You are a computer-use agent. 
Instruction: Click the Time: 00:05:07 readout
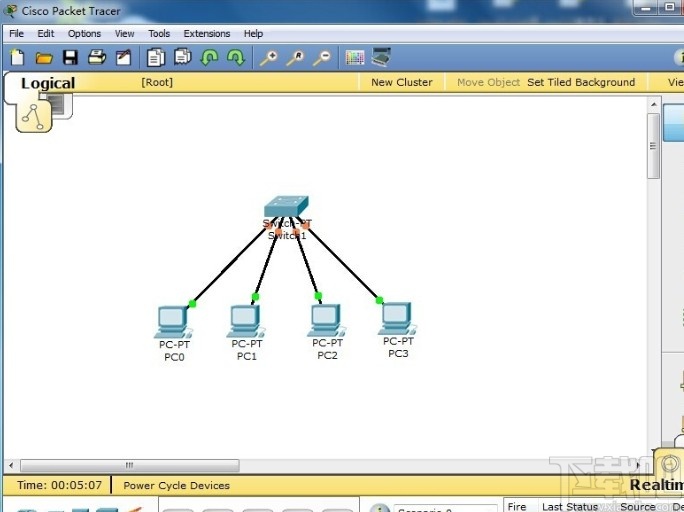click(59, 485)
